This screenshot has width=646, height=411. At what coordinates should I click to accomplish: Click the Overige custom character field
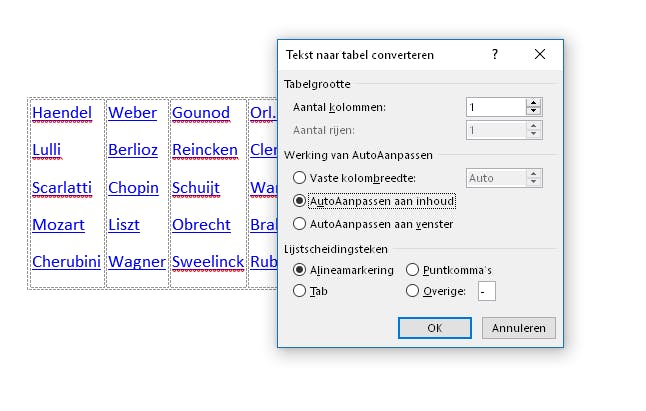pyautogui.click(x=486, y=292)
